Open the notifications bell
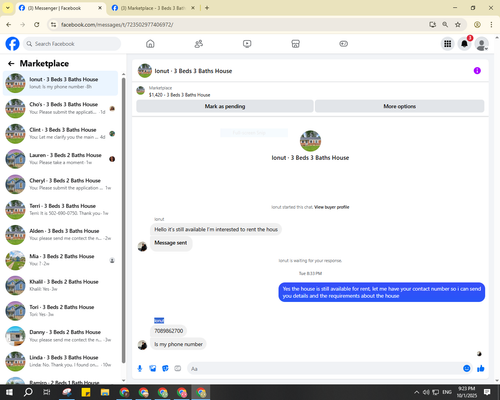Screen dimensions: 500x400 [x=464, y=44]
